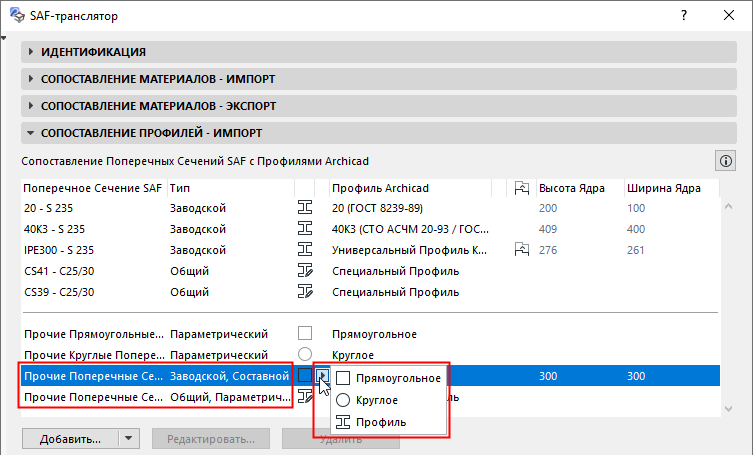Click the Круглое profile cell in the list

pos(352,355)
